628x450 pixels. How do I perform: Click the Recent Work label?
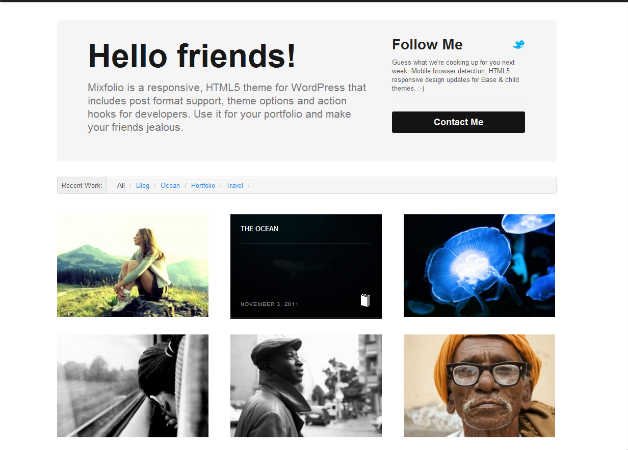pyautogui.click(x=82, y=186)
